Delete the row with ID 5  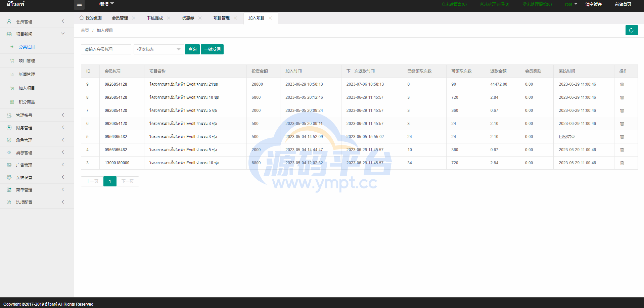tap(622, 137)
